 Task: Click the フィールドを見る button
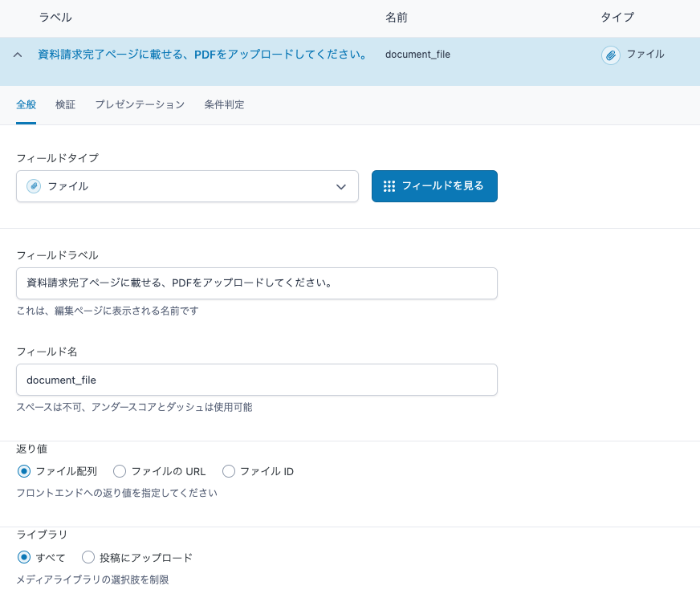434,186
